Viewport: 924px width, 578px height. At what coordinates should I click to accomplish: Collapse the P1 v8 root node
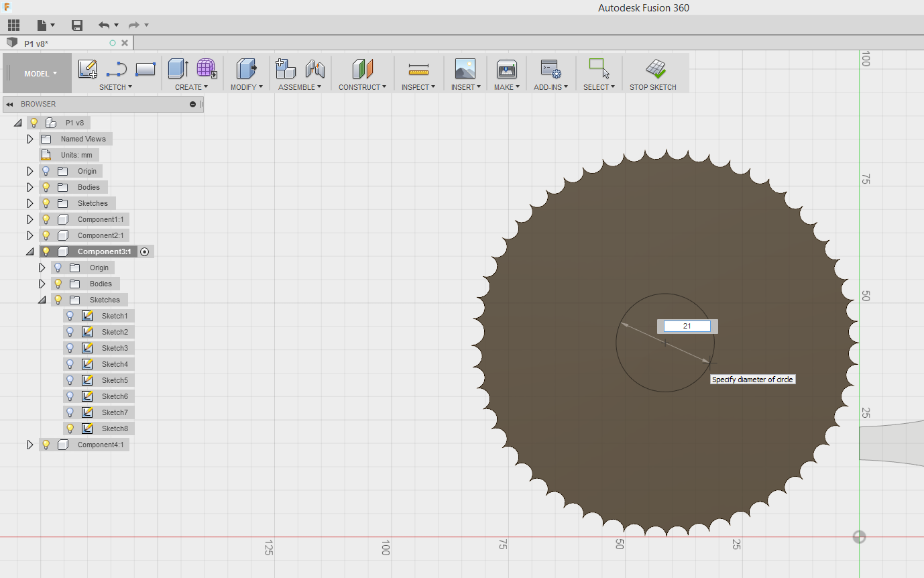pyautogui.click(x=17, y=123)
